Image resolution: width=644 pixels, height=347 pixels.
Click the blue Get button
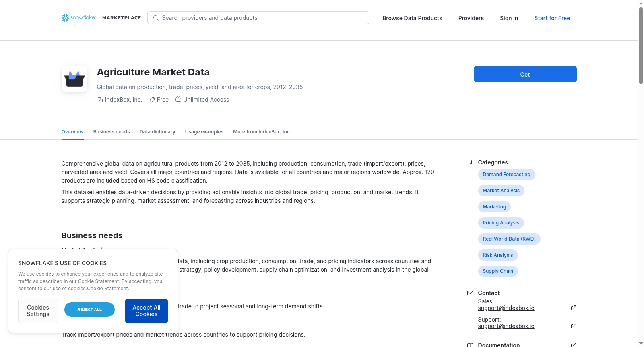(525, 74)
